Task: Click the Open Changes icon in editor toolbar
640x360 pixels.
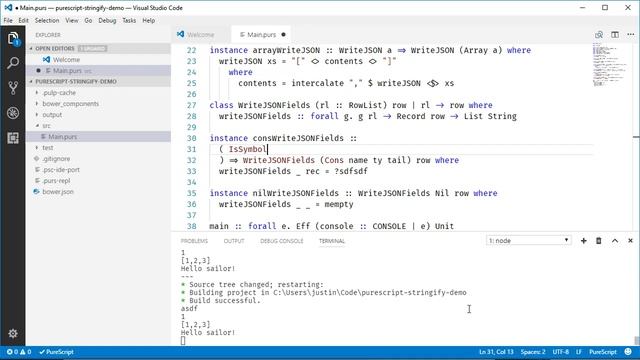Action: [599, 35]
